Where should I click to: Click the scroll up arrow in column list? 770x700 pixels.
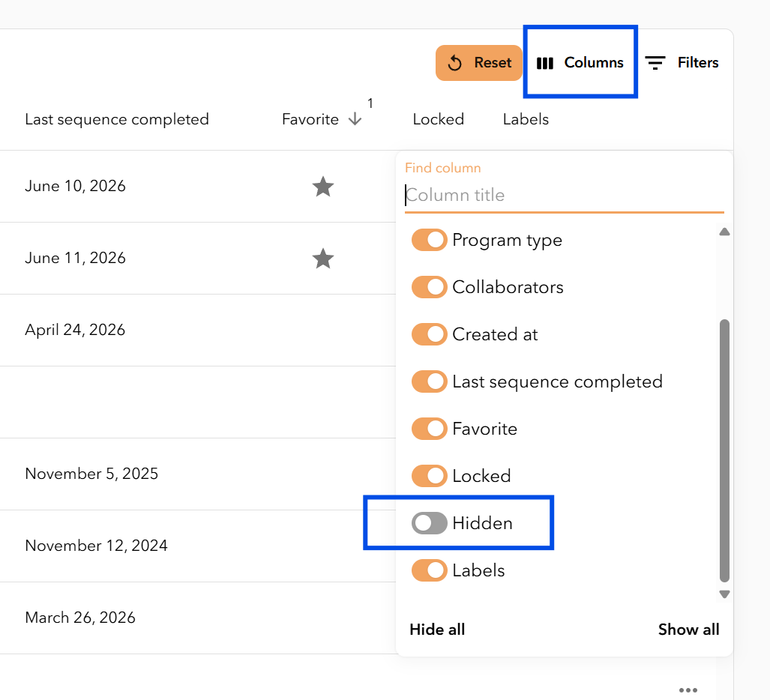click(x=724, y=232)
